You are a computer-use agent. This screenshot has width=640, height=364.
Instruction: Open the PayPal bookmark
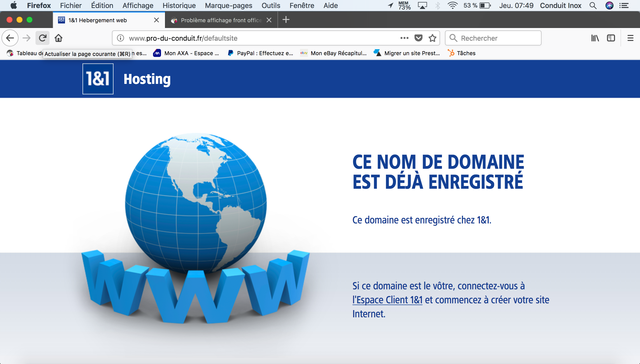[x=260, y=53]
